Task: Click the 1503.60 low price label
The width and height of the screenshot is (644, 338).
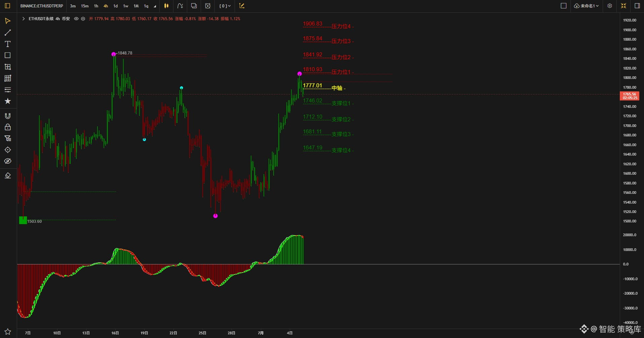Action: pos(35,221)
